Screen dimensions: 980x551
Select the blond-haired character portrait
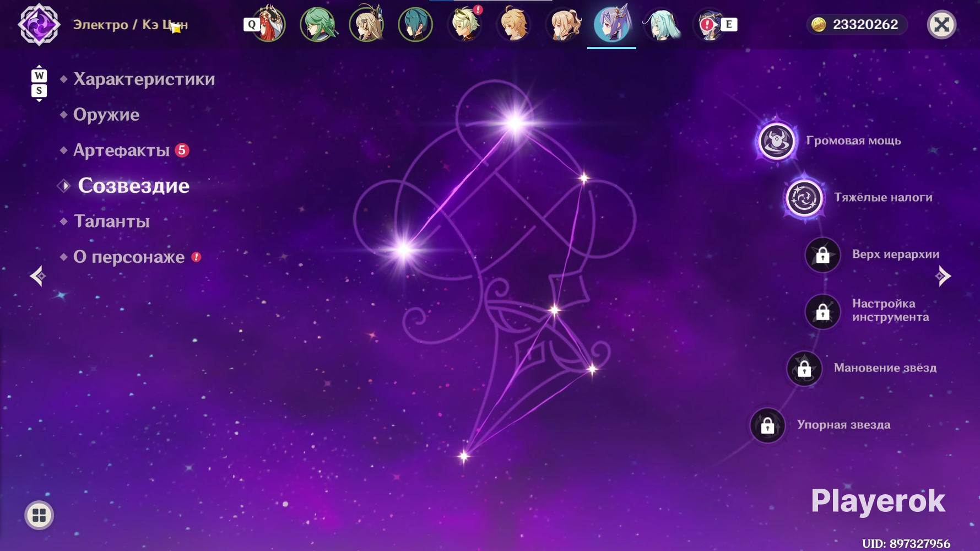[x=514, y=24]
